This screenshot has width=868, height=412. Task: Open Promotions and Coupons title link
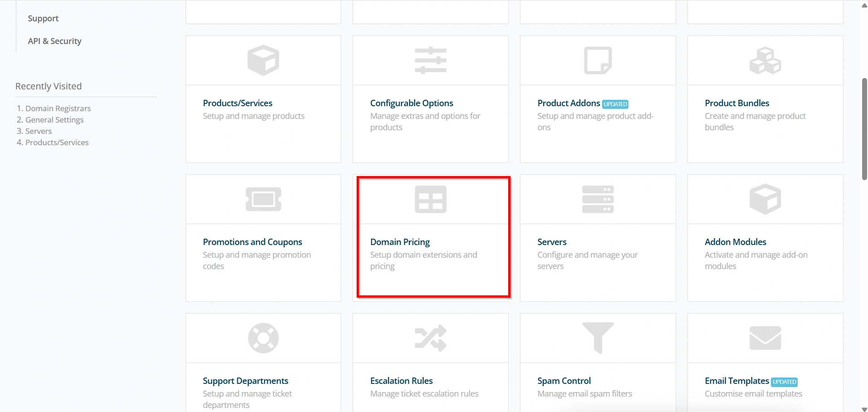[252, 242]
